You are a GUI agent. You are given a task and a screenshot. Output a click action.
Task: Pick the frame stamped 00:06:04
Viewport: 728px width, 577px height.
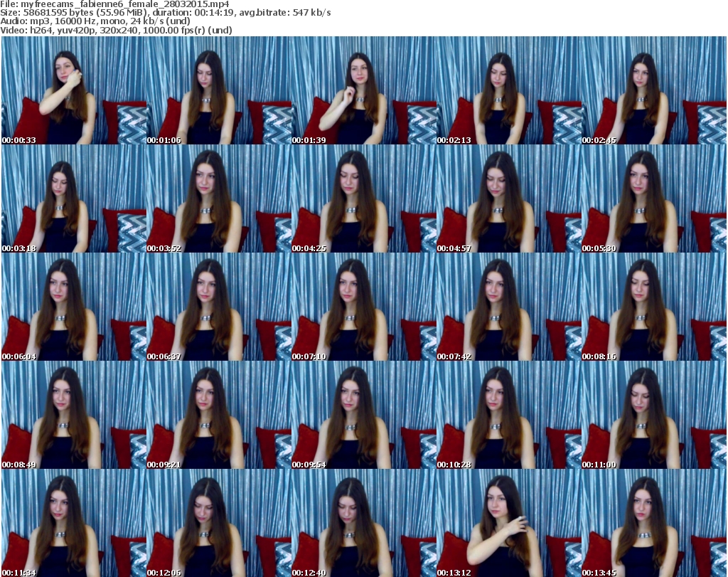click(x=74, y=307)
